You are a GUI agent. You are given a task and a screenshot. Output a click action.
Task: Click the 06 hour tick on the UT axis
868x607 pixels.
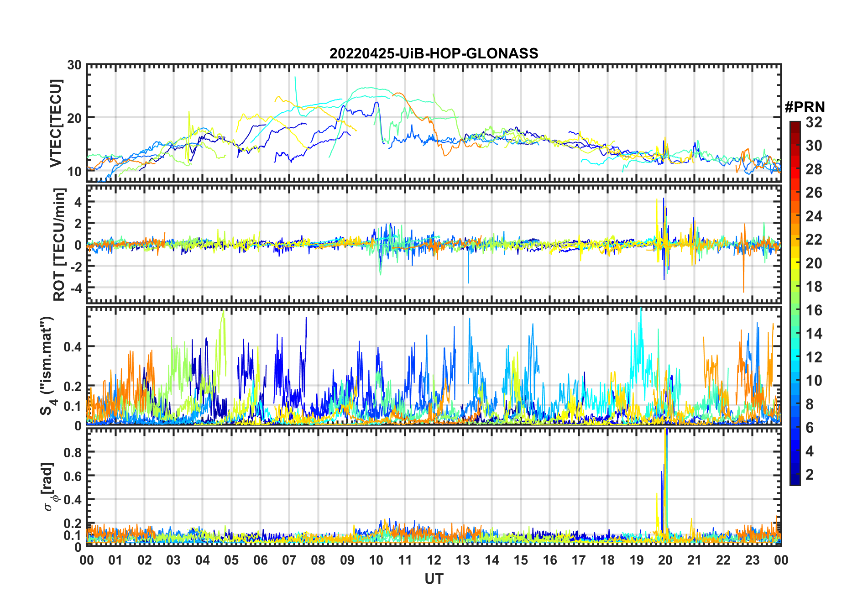click(x=261, y=560)
